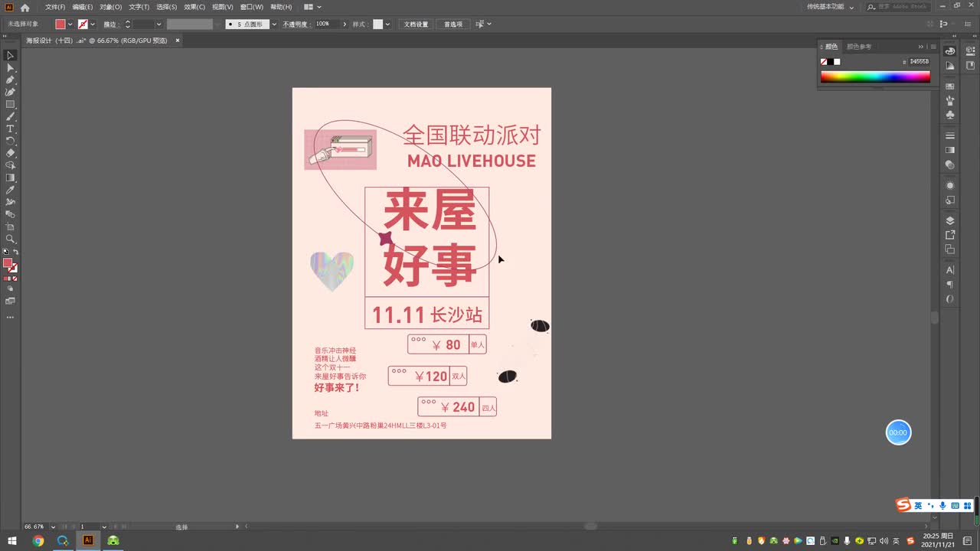This screenshot has height=551, width=980.
Task: Select the Type (T) tool
Action: click(10, 129)
